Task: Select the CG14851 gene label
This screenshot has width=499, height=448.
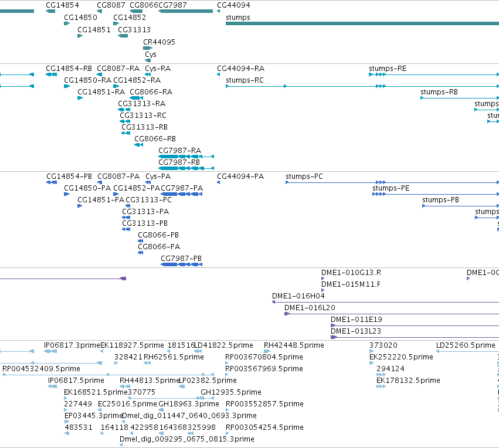Action: [x=94, y=30]
